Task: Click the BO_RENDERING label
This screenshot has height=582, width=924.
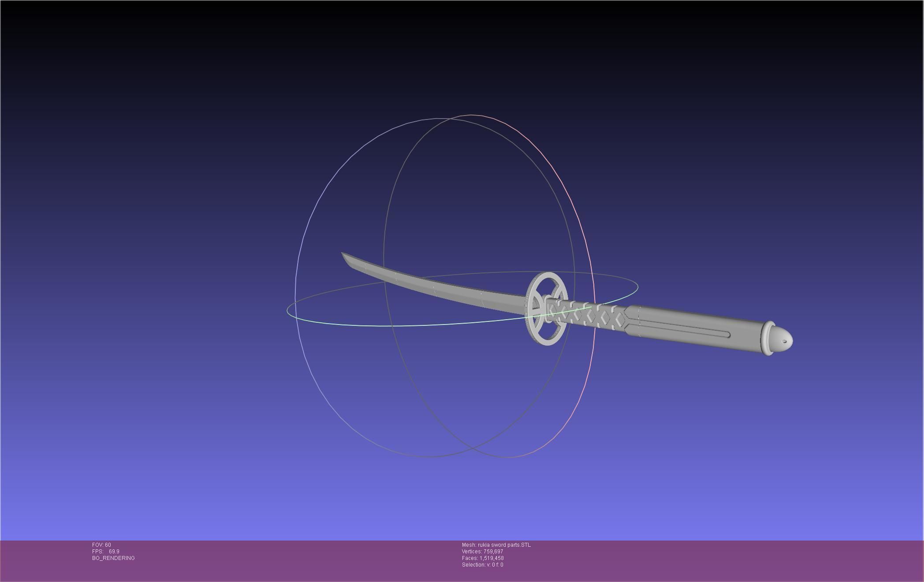Action: pyautogui.click(x=113, y=558)
